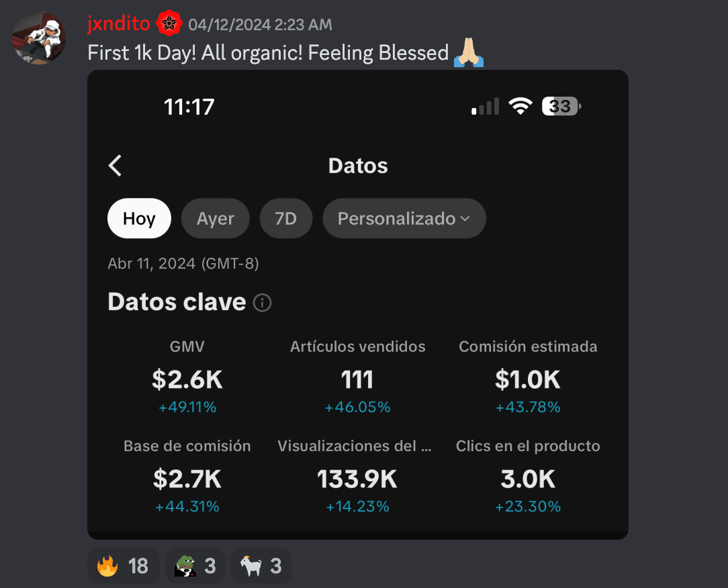The height and width of the screenshot is (588, 728).
Task: Open the GMV $2.6K metric
Action: pos(187,380)
